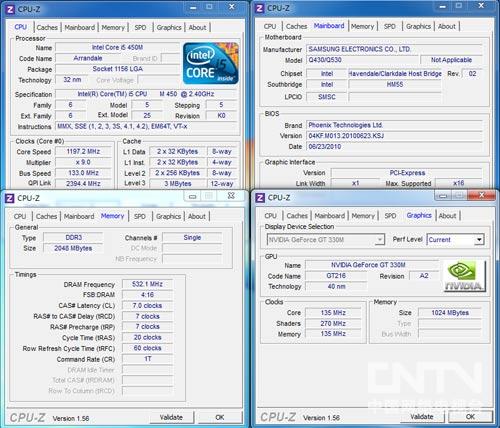The width and height of the screenshot is (500, 428).
Task: Click the DRAM Frequency value 532.1 MHz
Action: (x=147, y=284)
